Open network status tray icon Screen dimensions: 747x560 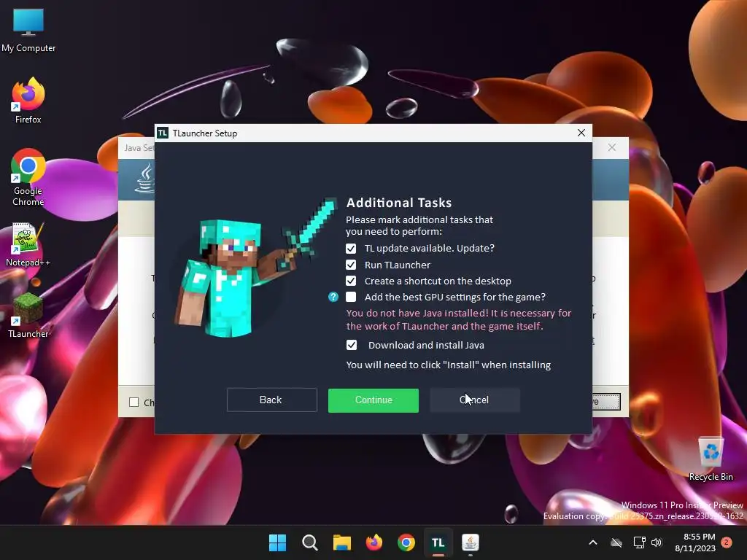[x=639, y=542]
